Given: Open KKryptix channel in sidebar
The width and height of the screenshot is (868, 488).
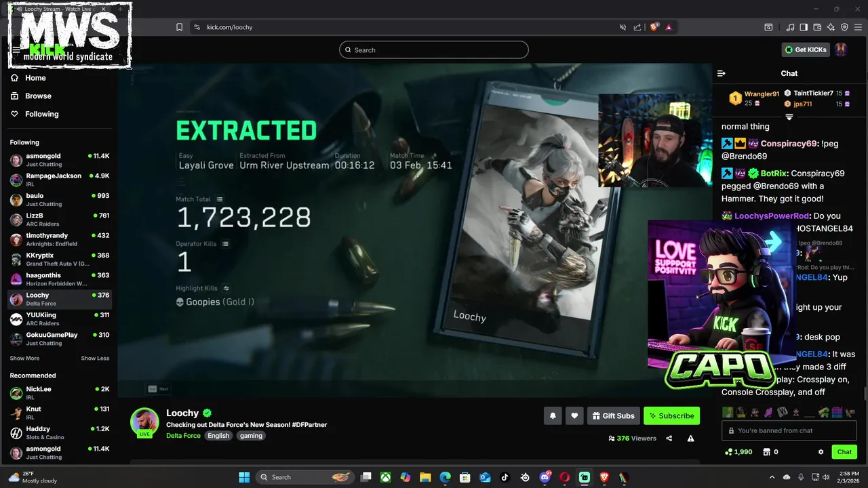Looking at the screenshot, I should (60, 260).
